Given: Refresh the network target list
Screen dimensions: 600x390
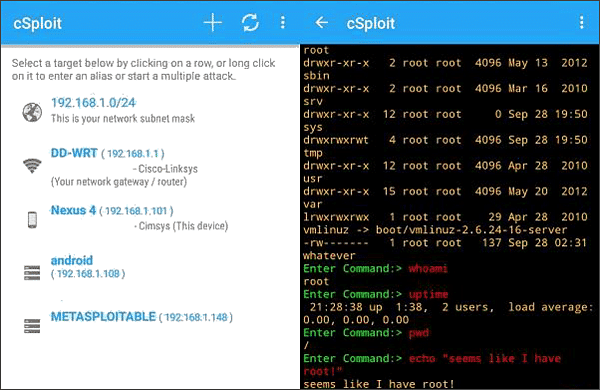Looking at the screenshot, I should 250,23.
